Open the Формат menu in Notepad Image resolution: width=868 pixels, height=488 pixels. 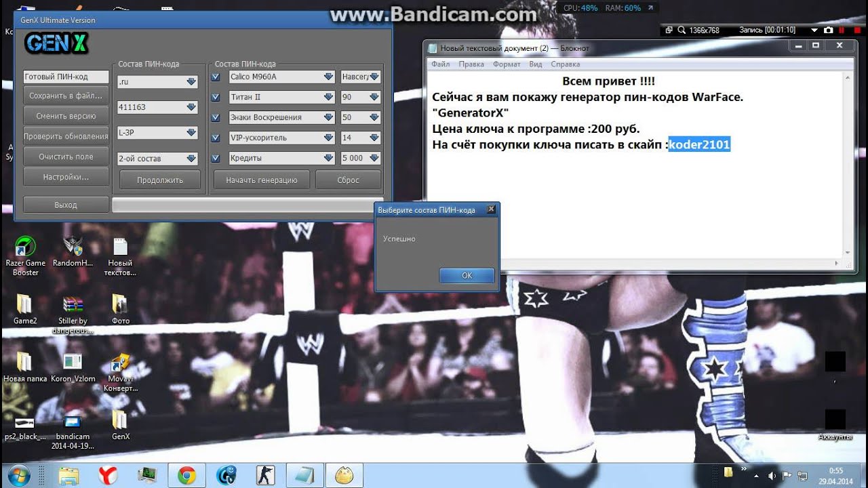507,64
